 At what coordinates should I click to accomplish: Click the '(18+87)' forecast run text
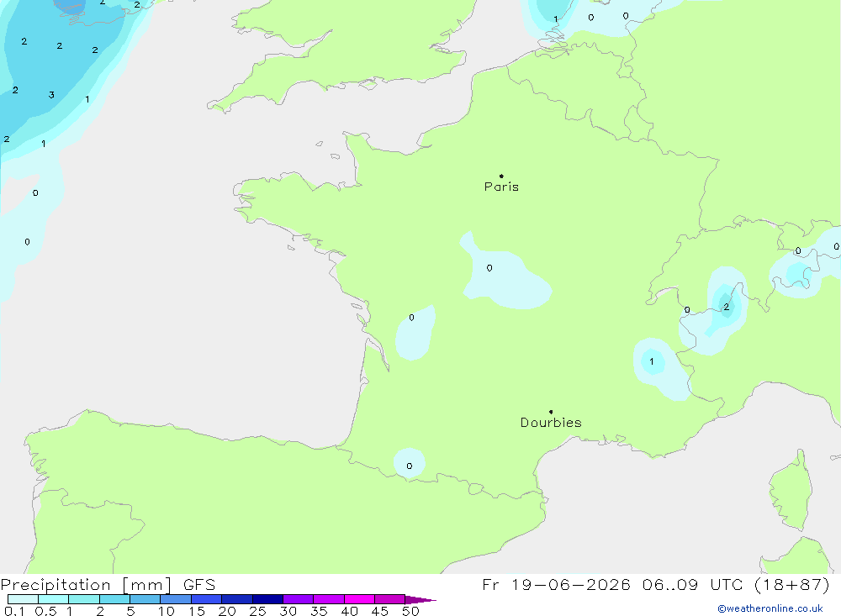point(791,585)
